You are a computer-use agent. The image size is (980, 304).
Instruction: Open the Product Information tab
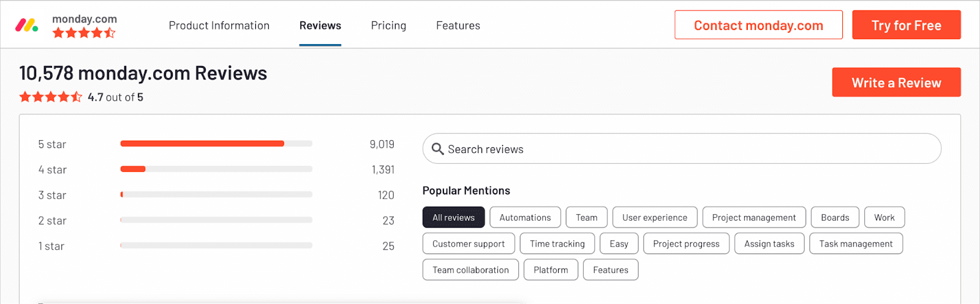(x=219, y=26)
